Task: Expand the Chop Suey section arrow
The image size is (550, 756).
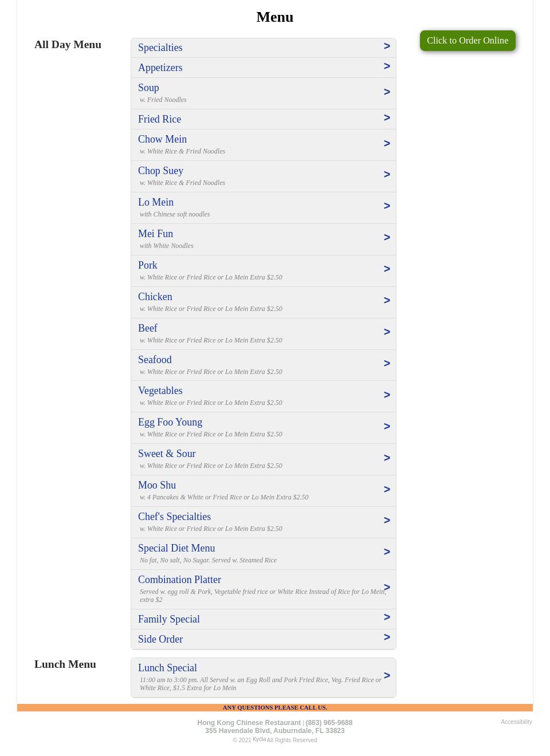Action: (387, 175)
